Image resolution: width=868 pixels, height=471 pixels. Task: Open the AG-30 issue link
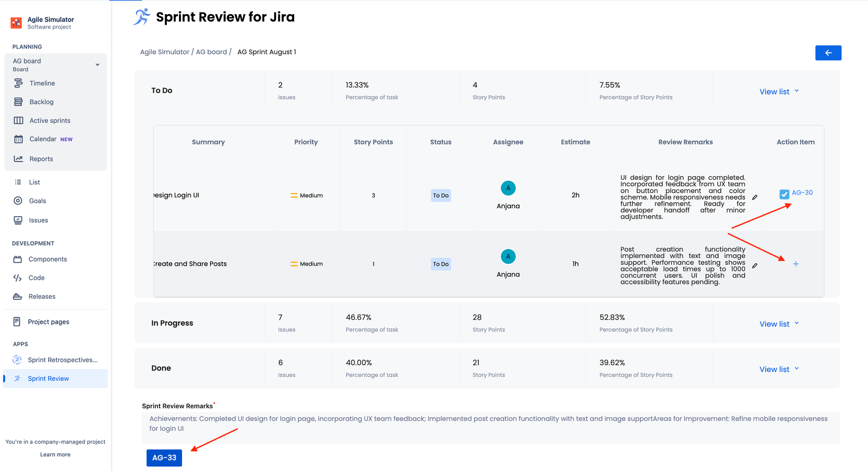point(802,193)
